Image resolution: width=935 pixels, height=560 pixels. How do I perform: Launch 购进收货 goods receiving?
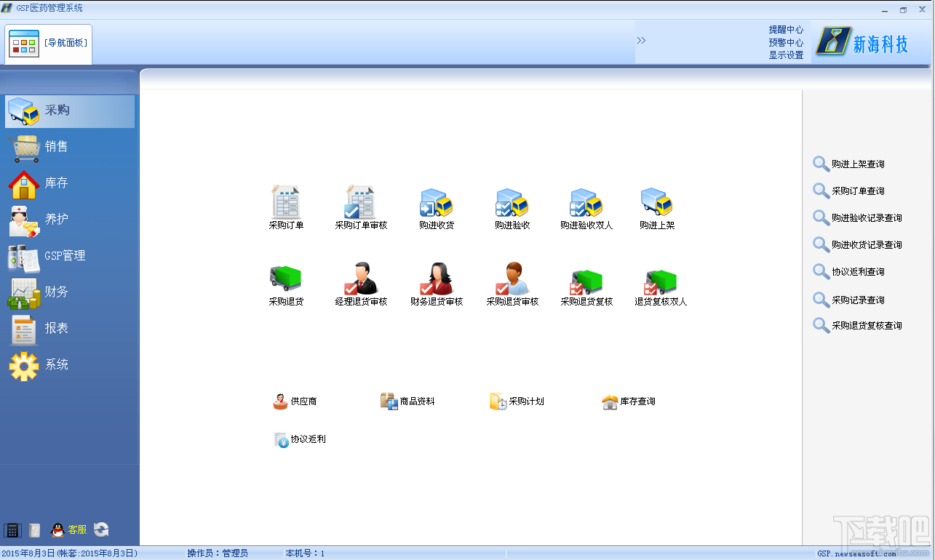pyautogui.click(x=437, y=208)
